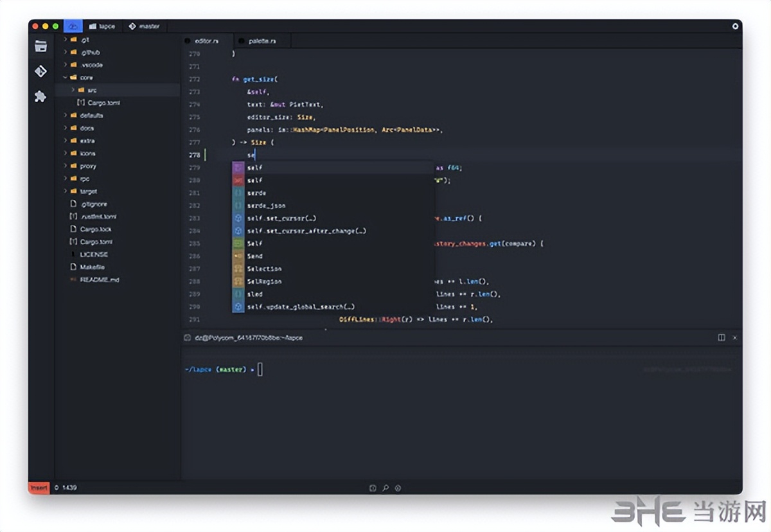The width and height of the screenshot is (771, 532).
Task: Click the icon beside self.update_global_search suggestion
Action: pyautogui.click(x=238, y=306)
